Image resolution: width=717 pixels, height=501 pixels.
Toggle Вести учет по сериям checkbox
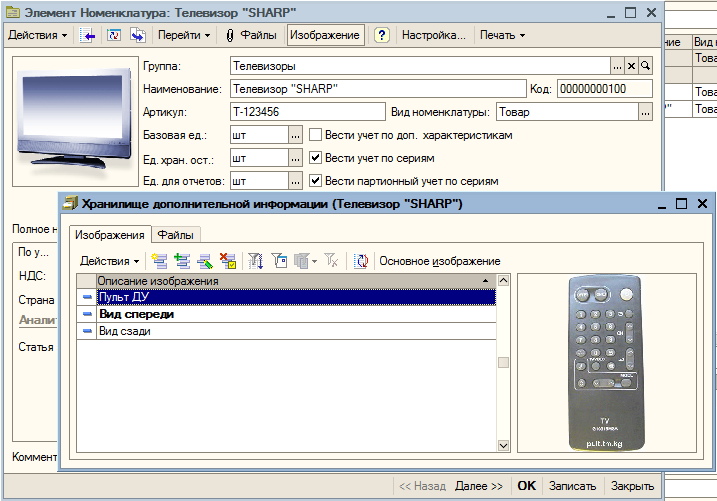pos(315,158)
